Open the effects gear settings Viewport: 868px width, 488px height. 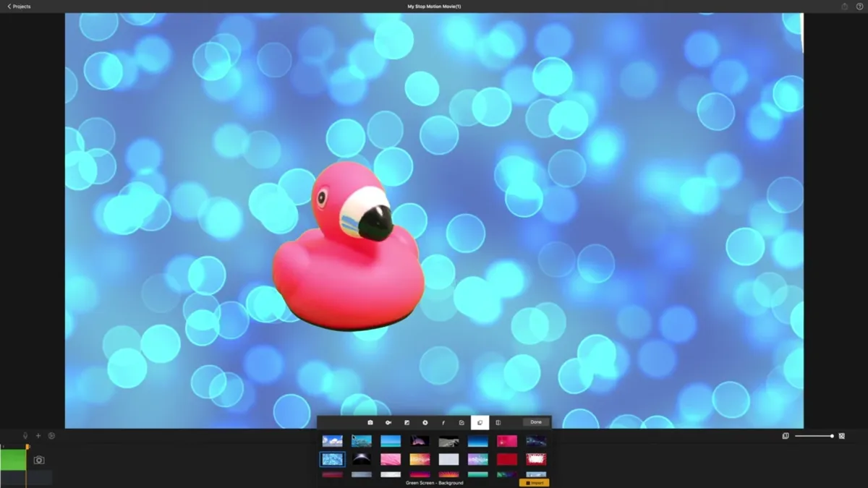coord(425,422)
